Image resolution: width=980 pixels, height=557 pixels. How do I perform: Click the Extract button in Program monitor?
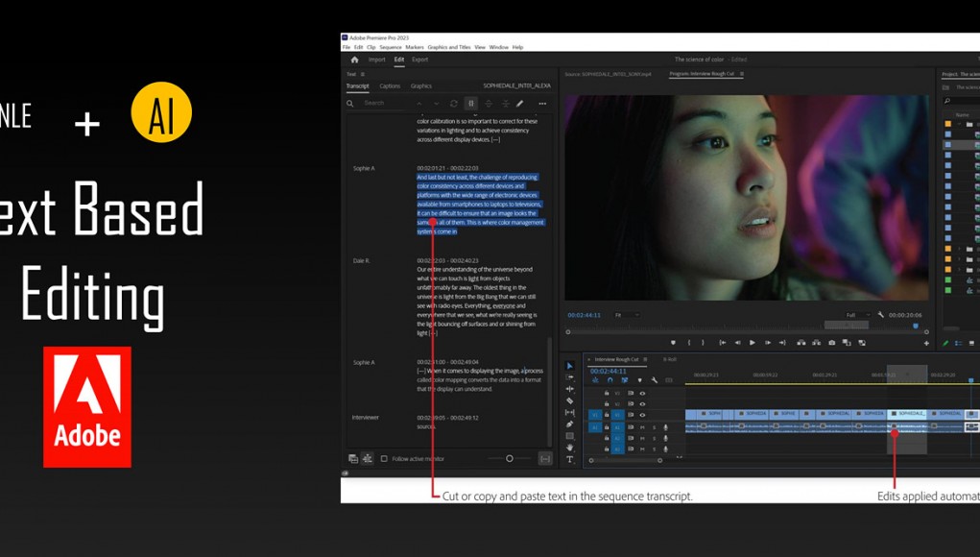coord(816,343)
